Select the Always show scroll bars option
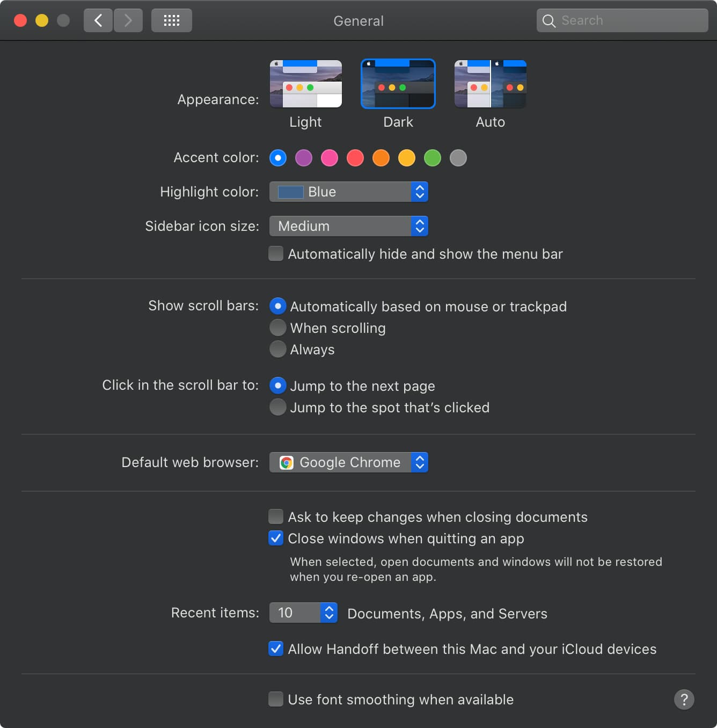Viewport: 717px width, 728px height. click(x=278, y=349)
